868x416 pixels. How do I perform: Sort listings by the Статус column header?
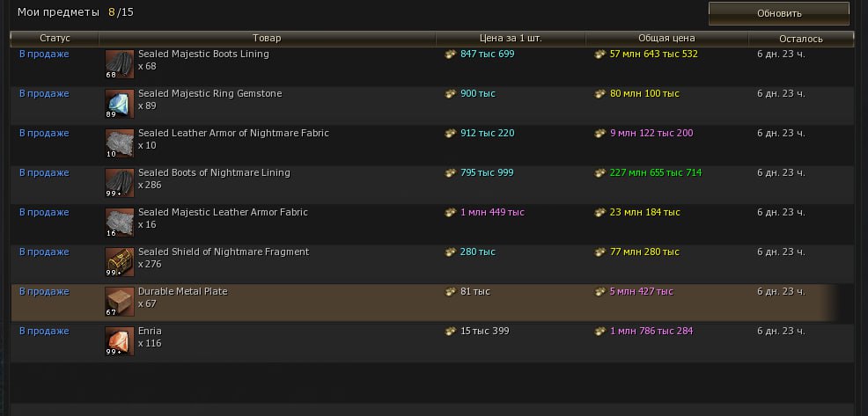tap(55, 39)
